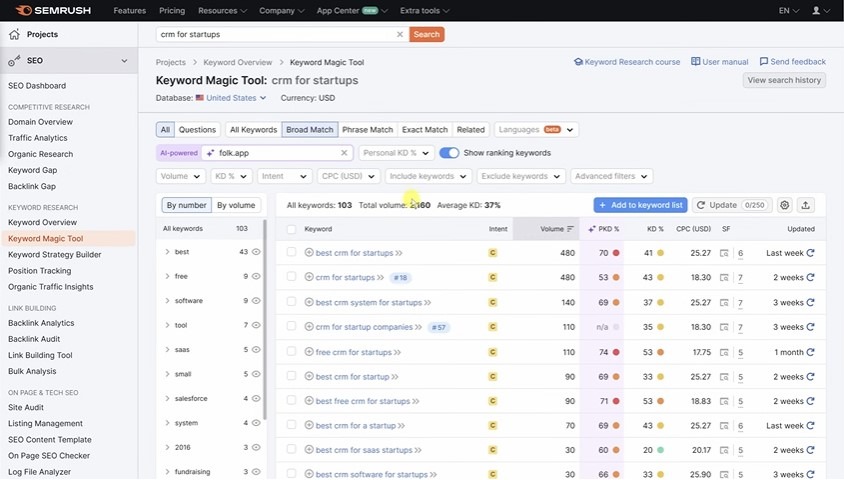
Task: Open SERP view for 'best crm for startups'
Action: coord(724,253)
